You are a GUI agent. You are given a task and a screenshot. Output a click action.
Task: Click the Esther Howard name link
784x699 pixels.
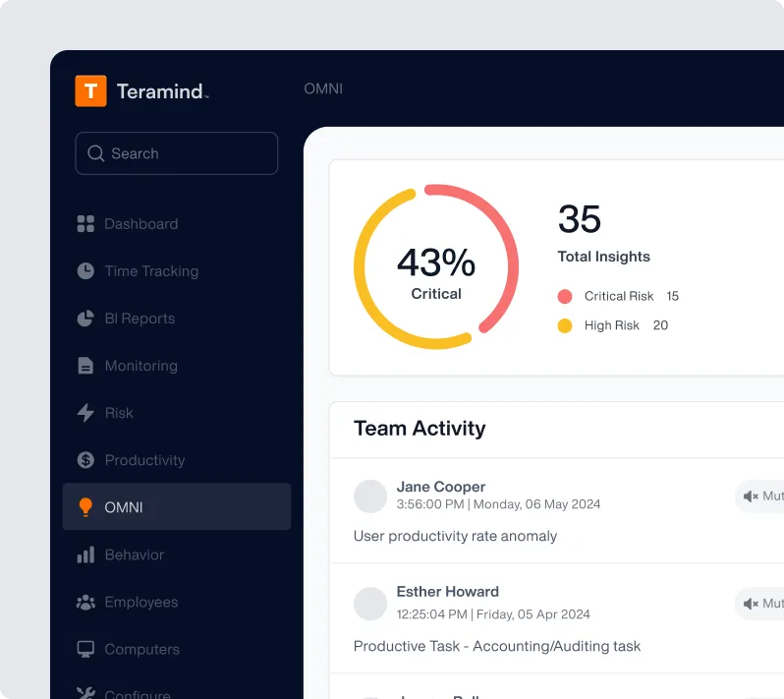[x=447, y=592]
